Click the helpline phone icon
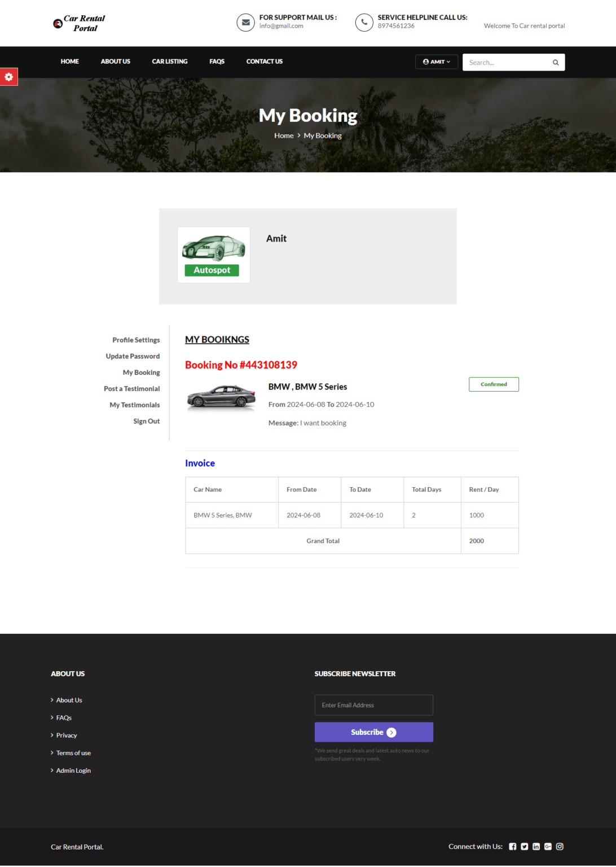 pyautogui.click(x=364, y=23)
